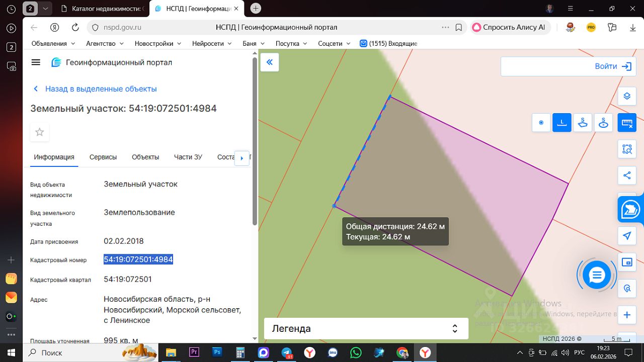Expand the Легенда dropdown
The image size is (644, 362).
point(366,329)
